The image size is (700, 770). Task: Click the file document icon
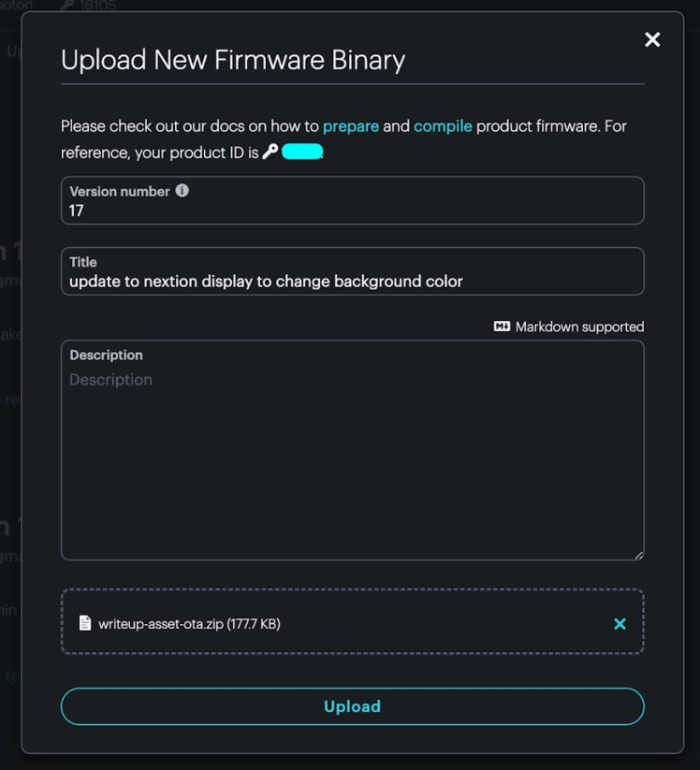(85, 623)
